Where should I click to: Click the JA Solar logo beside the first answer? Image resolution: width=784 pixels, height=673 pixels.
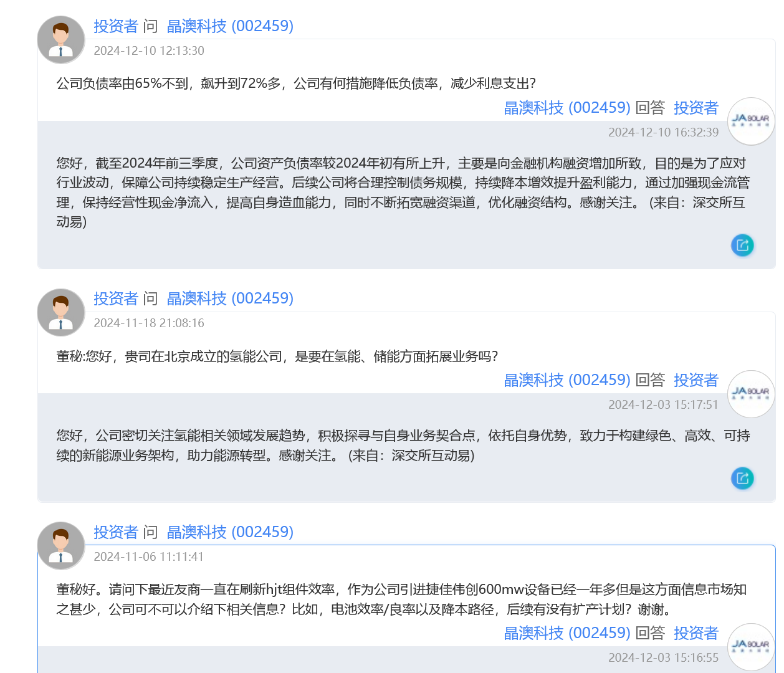pyautogui.click(x=751, y=121)
